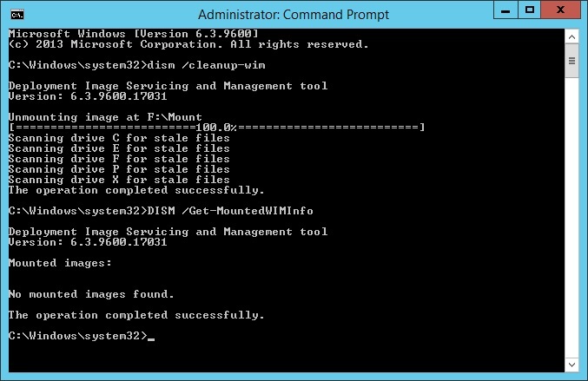Place focus at the blinking cursor prompt
Image resolution: width=588 pixels, height=381 pixels.
click(151, 337)
